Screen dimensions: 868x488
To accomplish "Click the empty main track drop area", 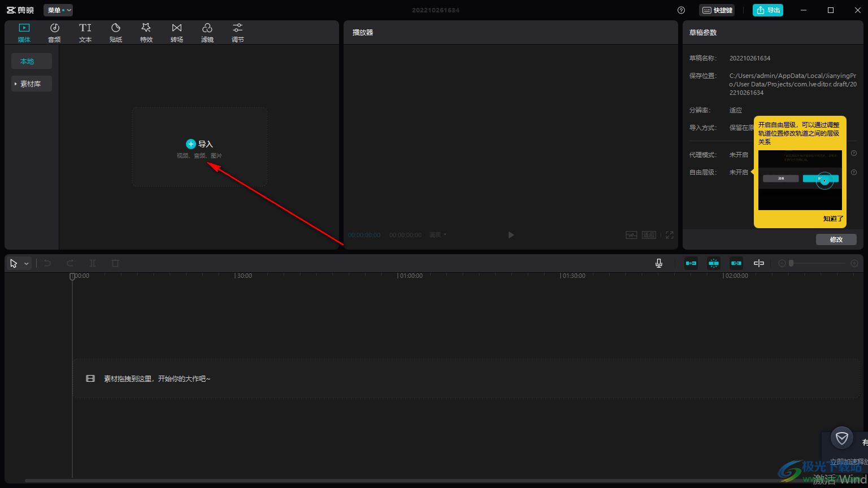I will pyautogui.click(x=467, y=378).
